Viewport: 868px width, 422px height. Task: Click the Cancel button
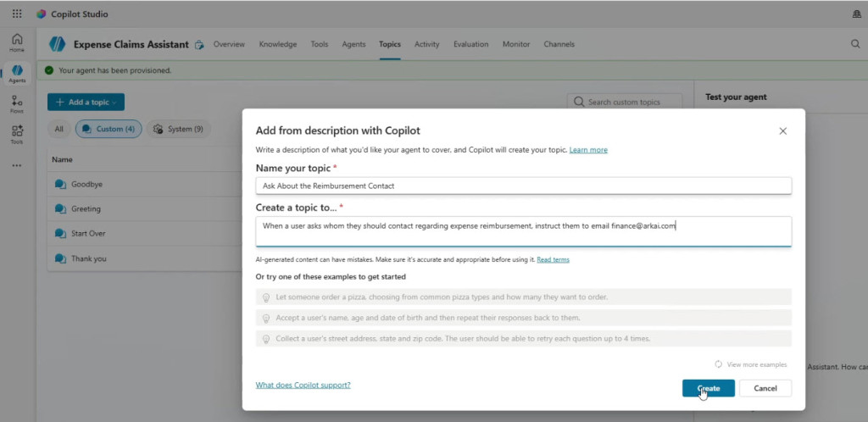pyautogui.click(x=765, y=388)
